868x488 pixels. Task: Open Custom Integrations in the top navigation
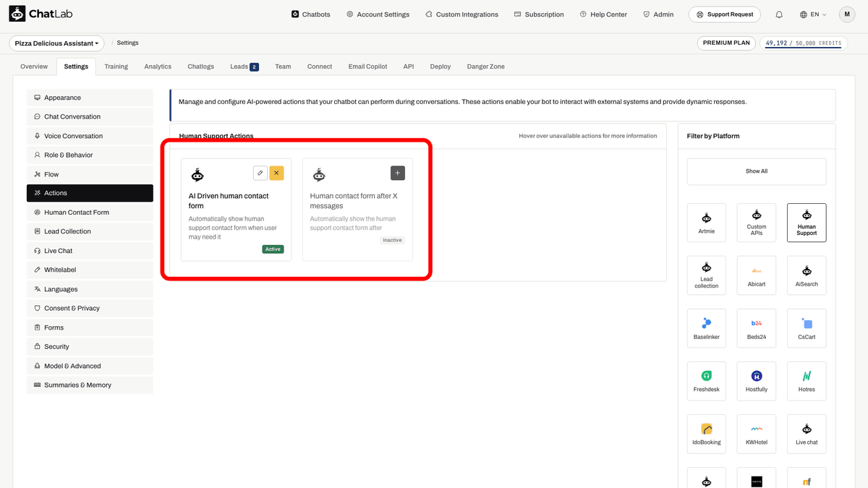[461, 14]
